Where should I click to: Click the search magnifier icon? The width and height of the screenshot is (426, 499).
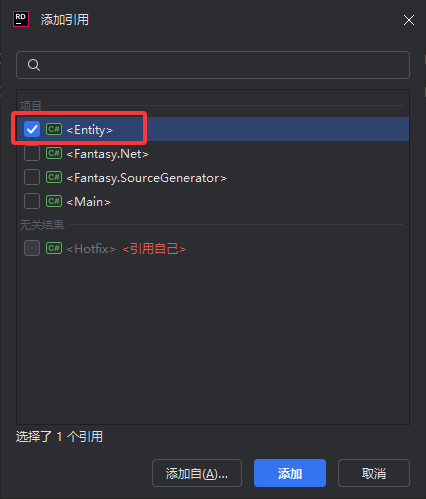tap(34, 65)
